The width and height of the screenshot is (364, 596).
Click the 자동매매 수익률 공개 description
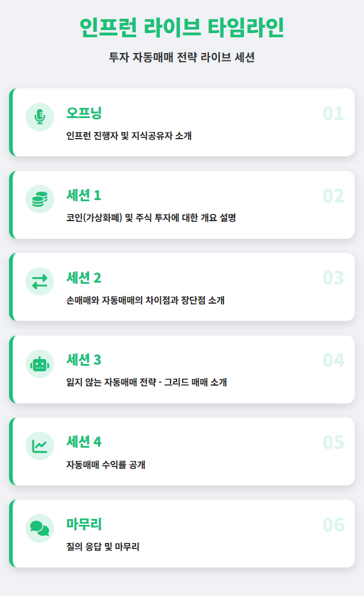106,465
